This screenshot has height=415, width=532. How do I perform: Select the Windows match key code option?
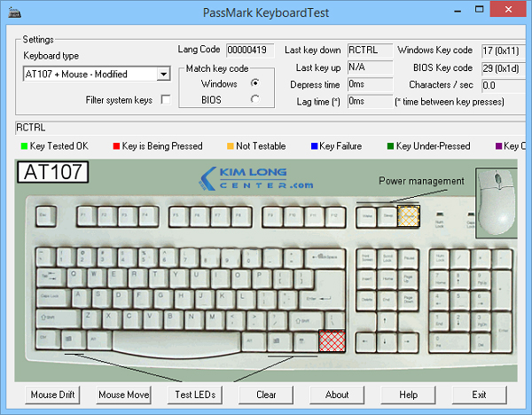(255, 83)
